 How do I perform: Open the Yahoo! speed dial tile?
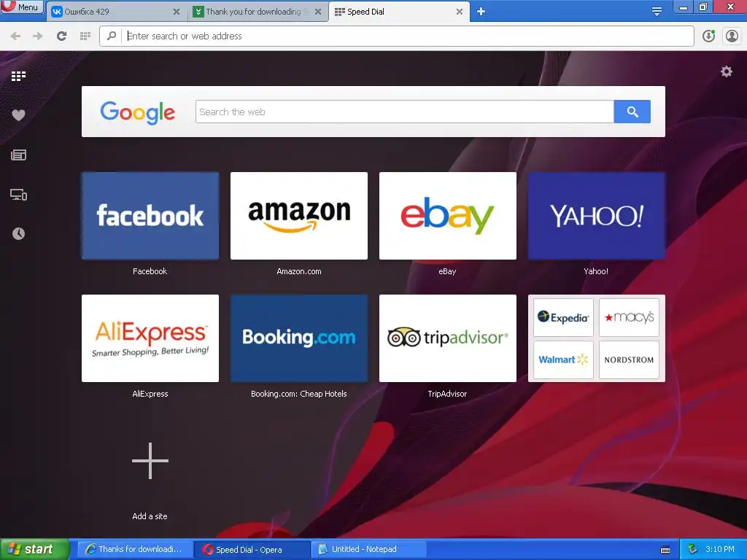[597, 216]
